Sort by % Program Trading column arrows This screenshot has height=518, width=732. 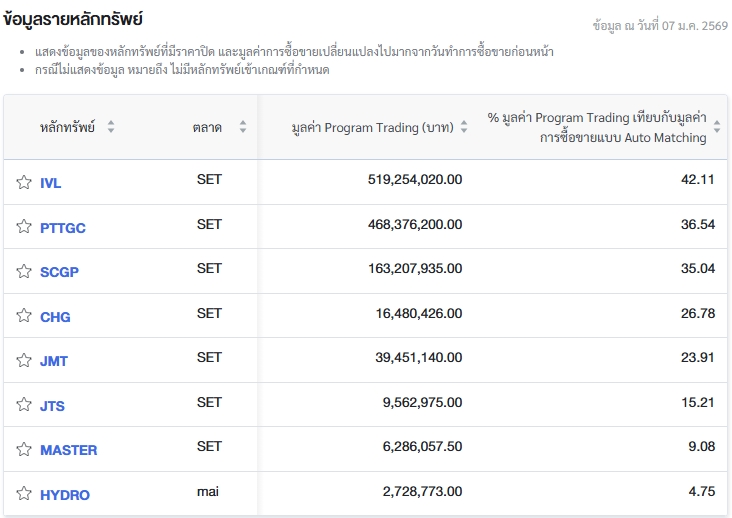716,128
